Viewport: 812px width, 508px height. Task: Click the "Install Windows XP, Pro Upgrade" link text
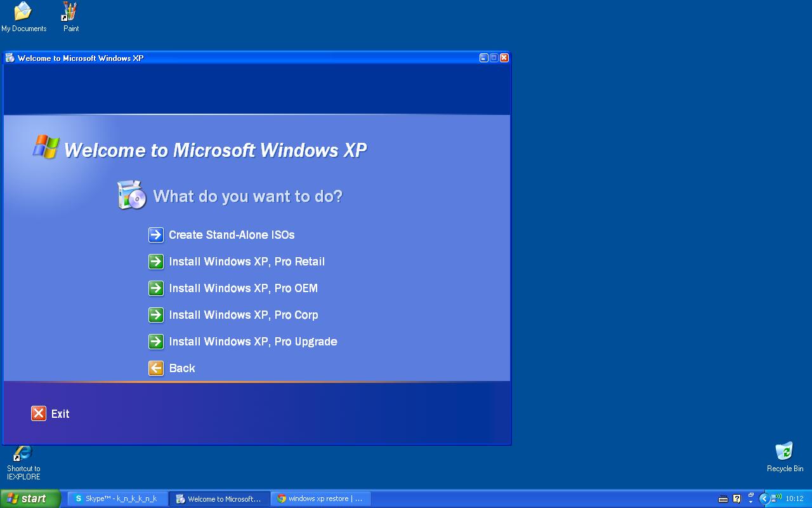(x=252, y=342)
